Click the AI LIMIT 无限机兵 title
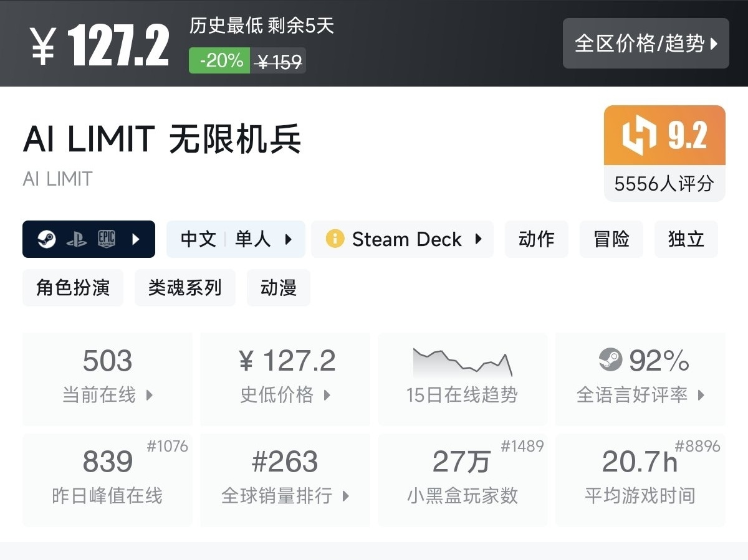Viewport: 748px width, 560px height. [x=162, y=138]
